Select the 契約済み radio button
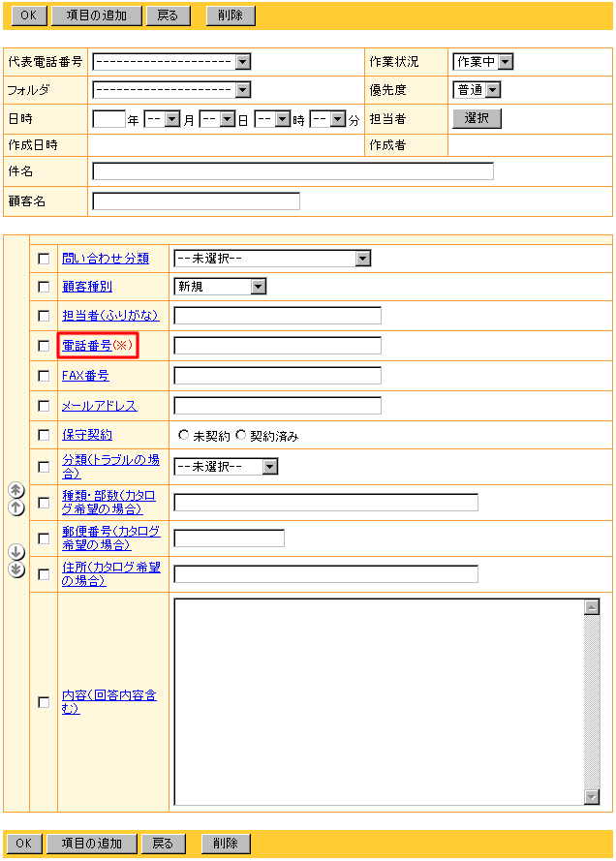 [242, 436]
